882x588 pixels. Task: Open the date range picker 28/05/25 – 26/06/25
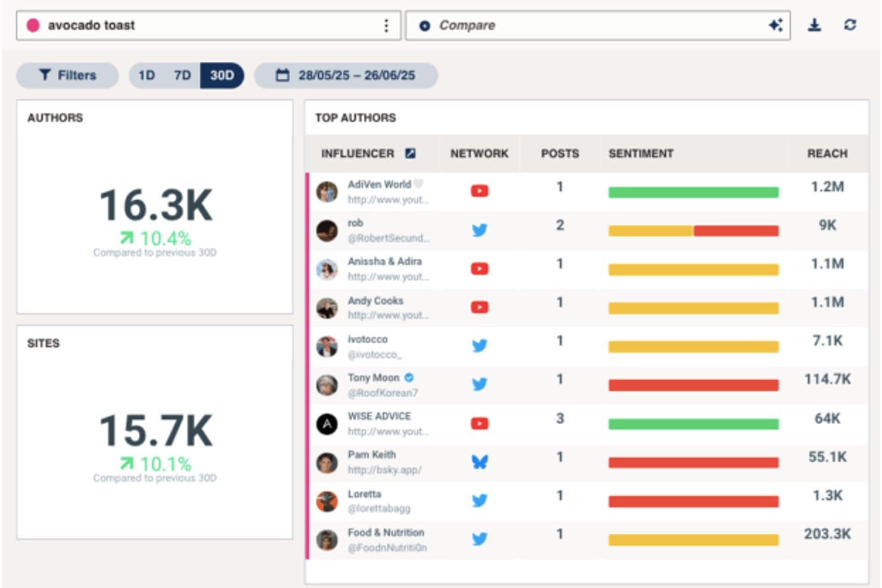coord(346,75)
